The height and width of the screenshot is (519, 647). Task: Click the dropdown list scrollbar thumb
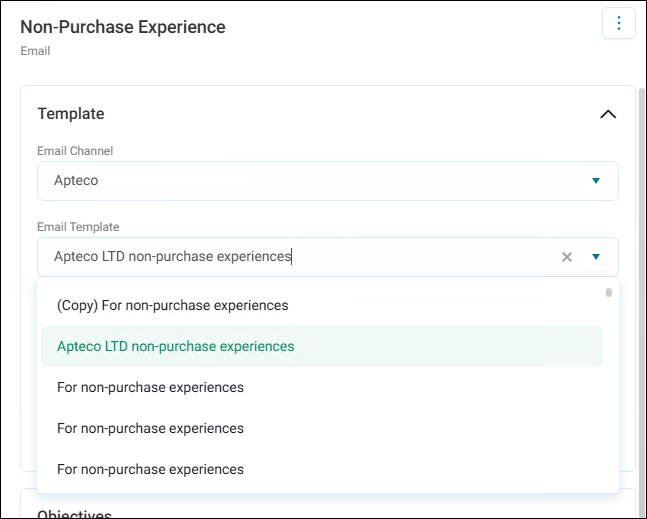[609, 293]
